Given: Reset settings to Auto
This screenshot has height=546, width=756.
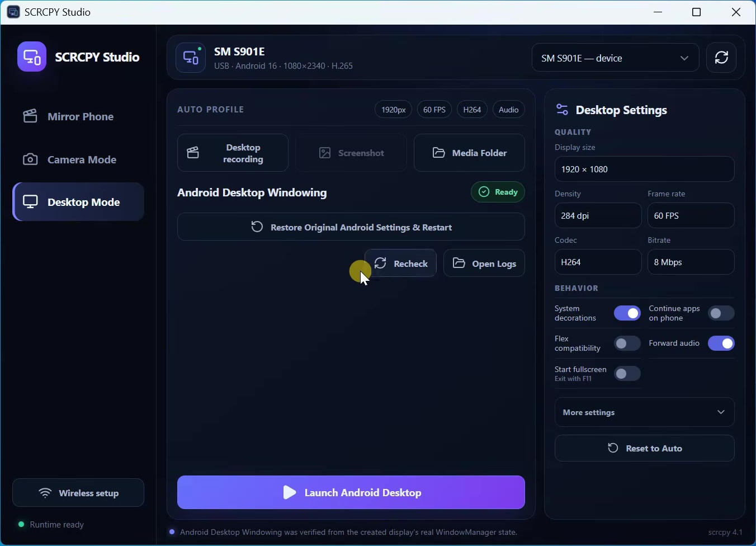Looking at the screenshot, I should tap(645, 448).
